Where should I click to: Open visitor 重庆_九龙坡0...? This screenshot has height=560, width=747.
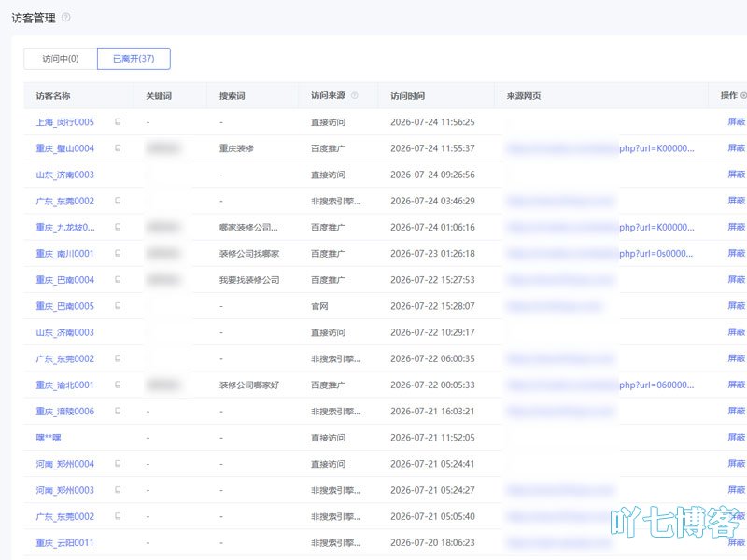(65, 228)
